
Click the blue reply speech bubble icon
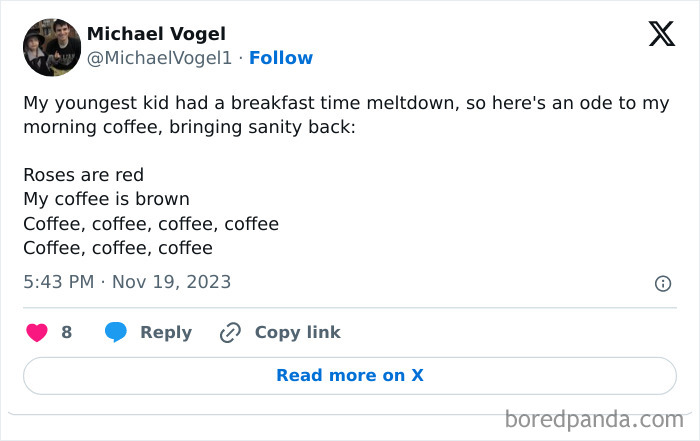(x=116, y=333)
